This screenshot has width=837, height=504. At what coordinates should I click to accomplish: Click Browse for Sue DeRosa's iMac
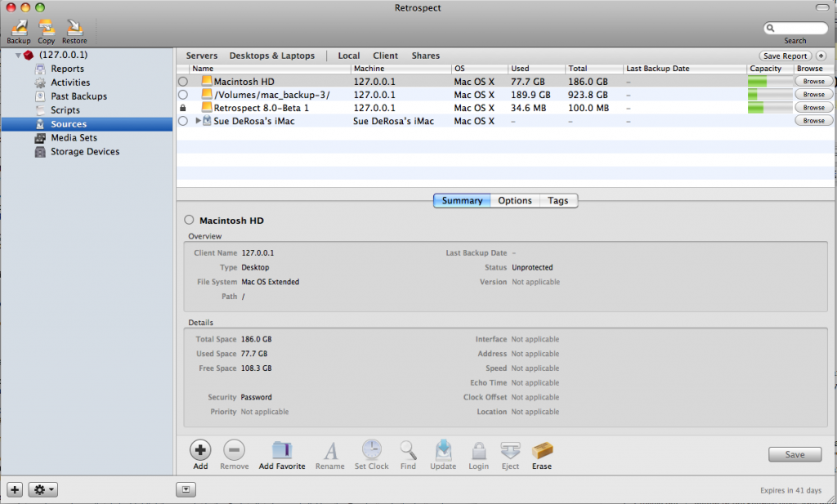tap(813, 121)
